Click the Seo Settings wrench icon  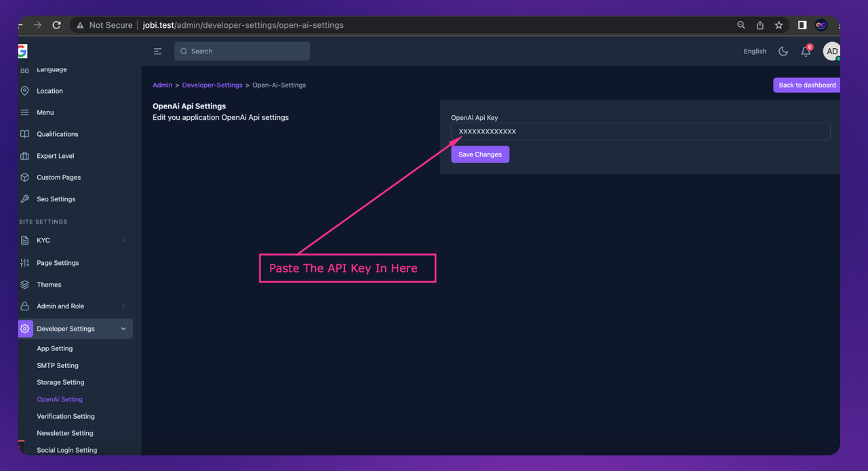coord(25,199)
